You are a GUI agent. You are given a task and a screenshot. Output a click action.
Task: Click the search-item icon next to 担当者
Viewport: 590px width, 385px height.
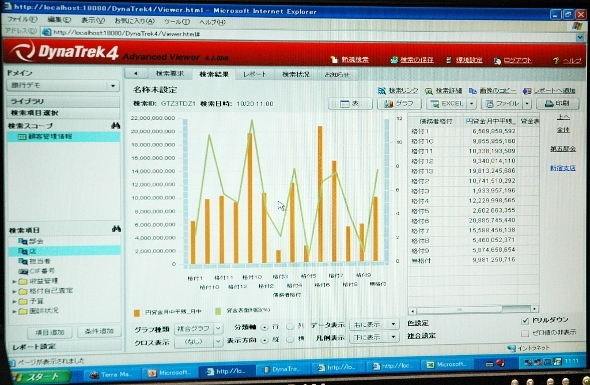pos(23,261)
